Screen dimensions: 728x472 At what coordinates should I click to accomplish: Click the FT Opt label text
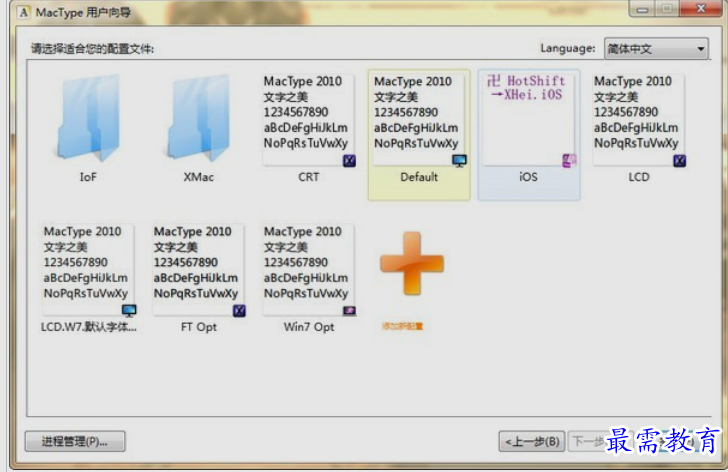coord(199,327)
